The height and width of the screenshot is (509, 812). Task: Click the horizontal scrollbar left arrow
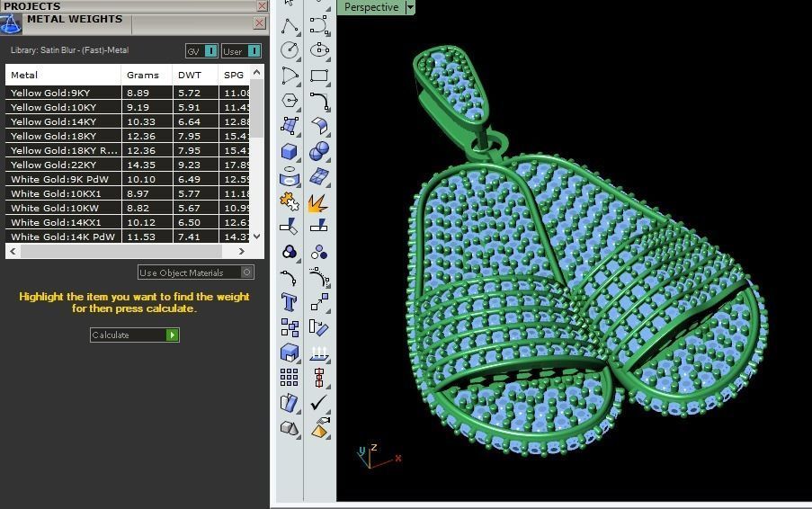pyautogui.click(x=13, y=251)
